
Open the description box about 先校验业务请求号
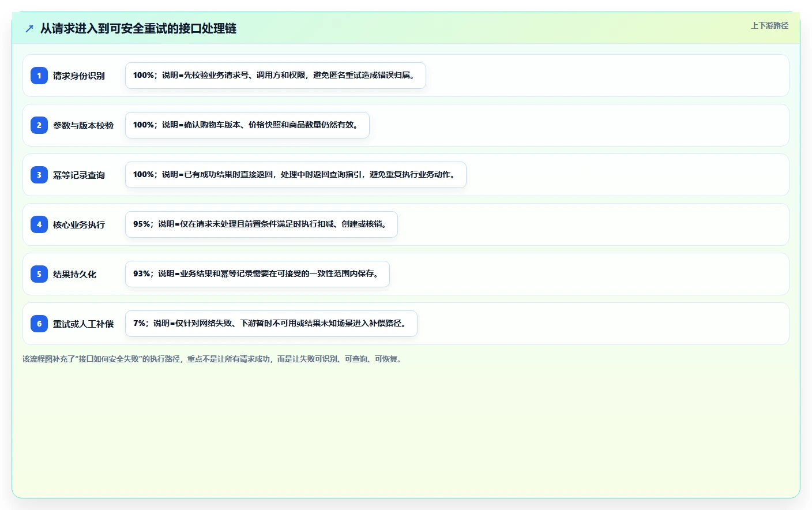coord(276,76)
